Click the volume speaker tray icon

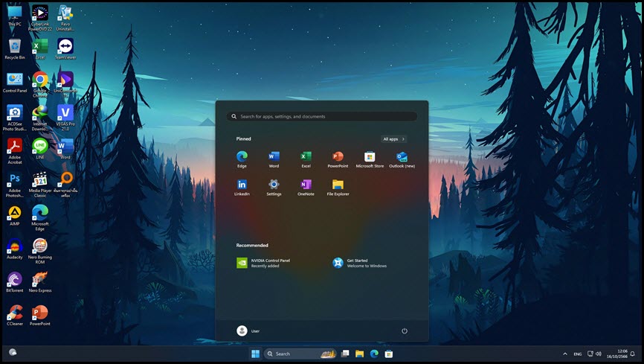tap(599, 354)
